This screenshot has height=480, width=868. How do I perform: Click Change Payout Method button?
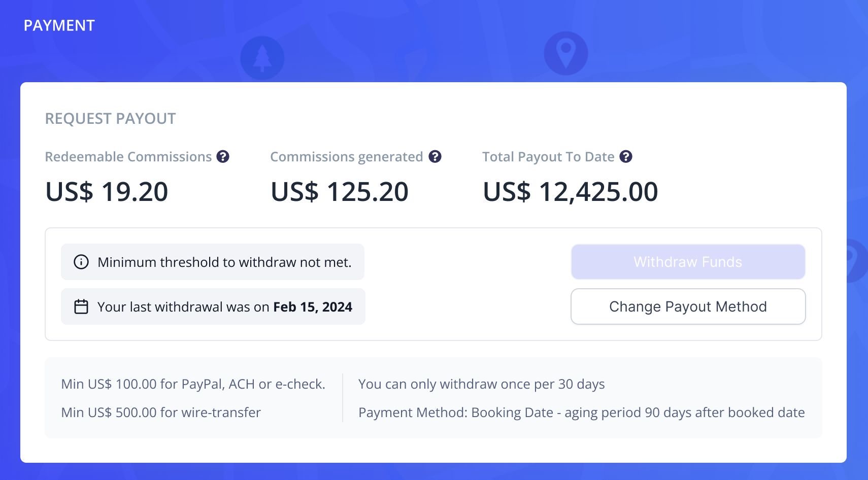click(688, 306)
